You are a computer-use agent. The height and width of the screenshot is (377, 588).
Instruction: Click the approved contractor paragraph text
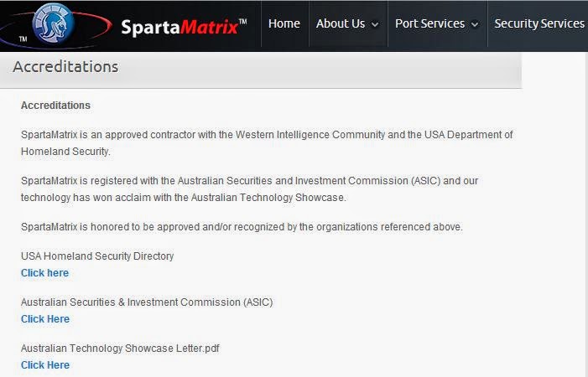[x=267, y=143]
